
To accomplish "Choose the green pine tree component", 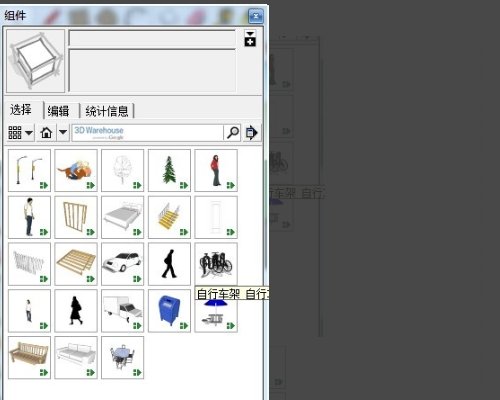I will coord(169,170).
